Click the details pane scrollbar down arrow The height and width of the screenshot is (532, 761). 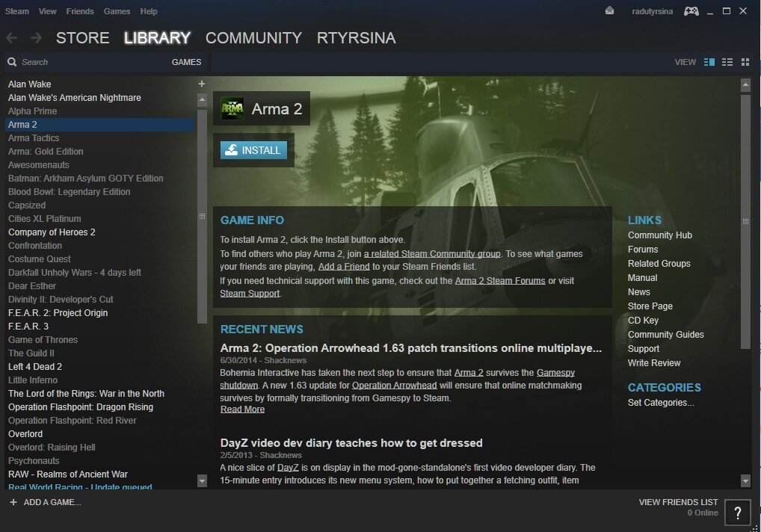pos(745,481)
